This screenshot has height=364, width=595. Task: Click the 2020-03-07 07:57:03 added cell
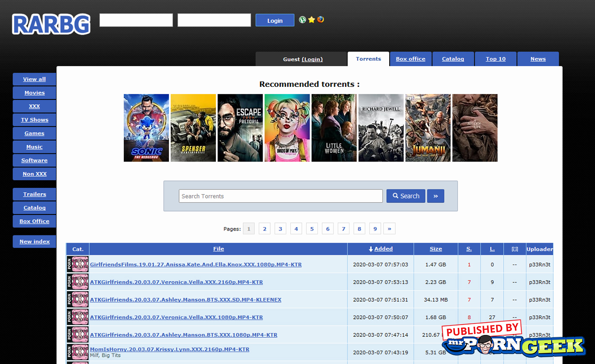pyautogui.click(x=380, y=265)
